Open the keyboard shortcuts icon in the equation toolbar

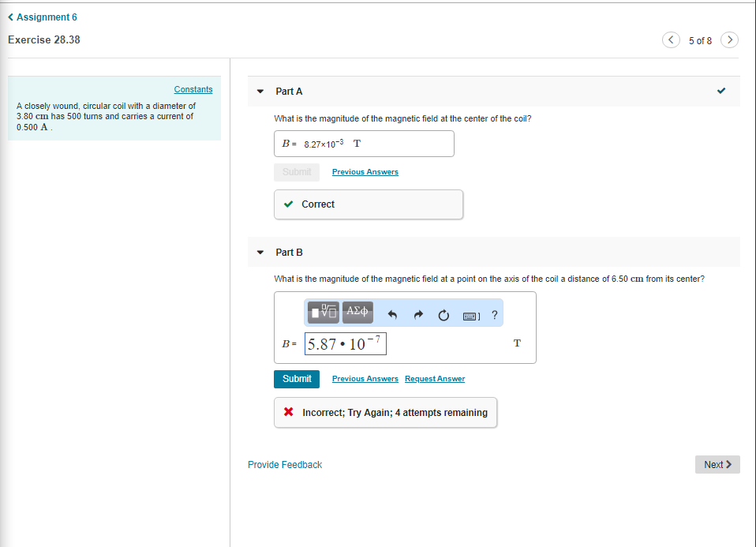470,315
